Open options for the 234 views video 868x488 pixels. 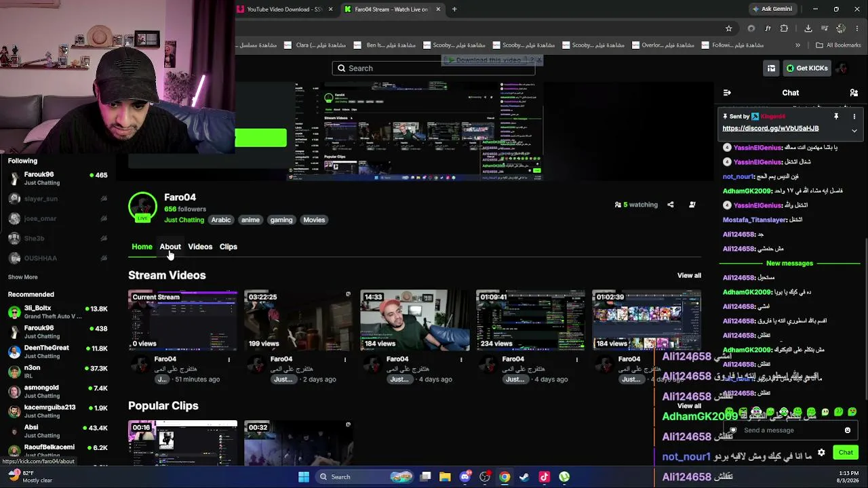pyautogui.click(x=576, y=359)
